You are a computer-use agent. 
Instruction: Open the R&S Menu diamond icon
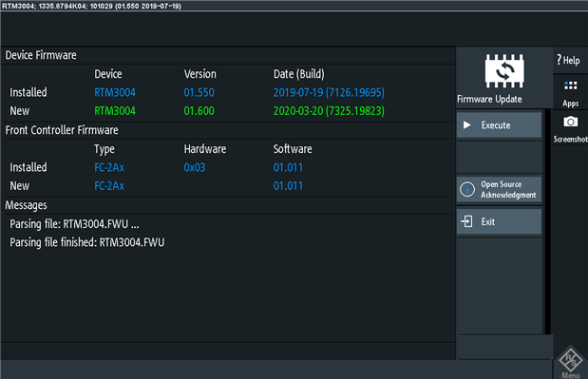point(570,360)
